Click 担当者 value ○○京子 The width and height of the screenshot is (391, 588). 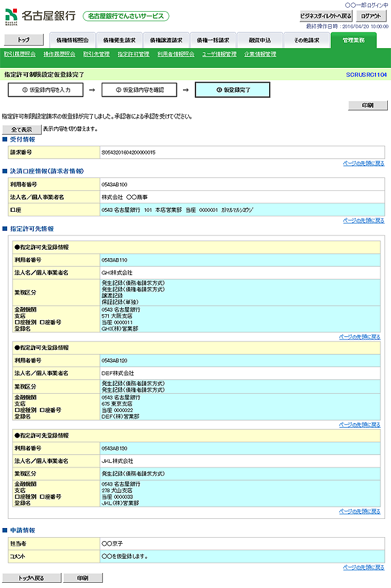pos(112,544)
